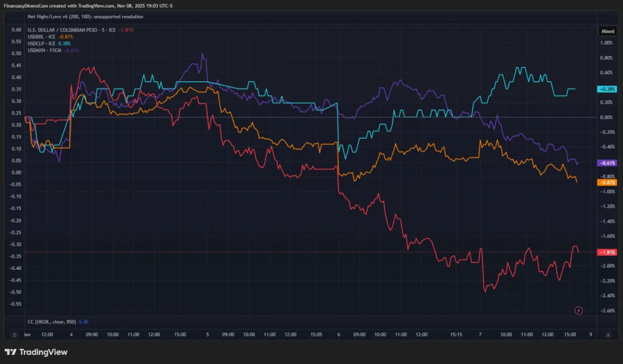Click the CC (UKOIL, close, 850) indicator label
The height and width of the screenshot is (364, 623).
coord(52,321)
